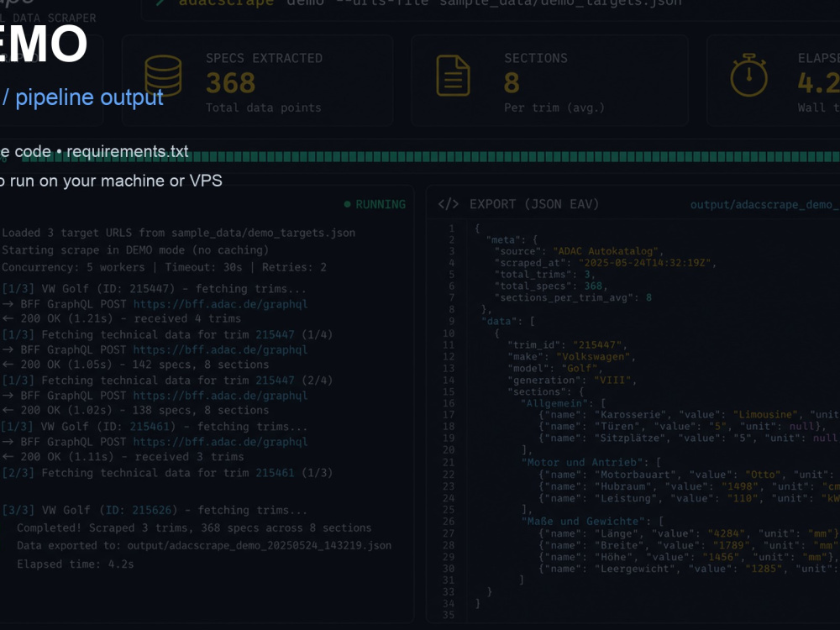Click the "Leergewicht" value 1285 JSON line

689,569
